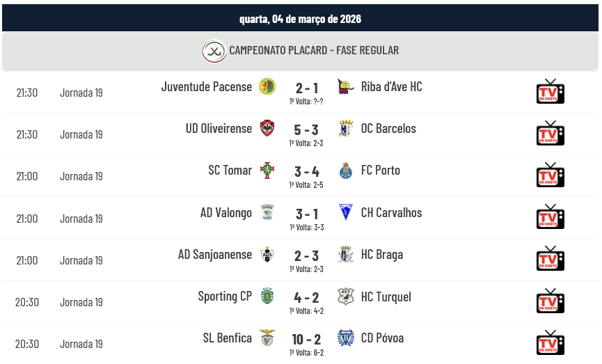Screen dimensions: 602x364
Task: Click the UD Oliveirense club crest
Action: [x=267, y=128]
